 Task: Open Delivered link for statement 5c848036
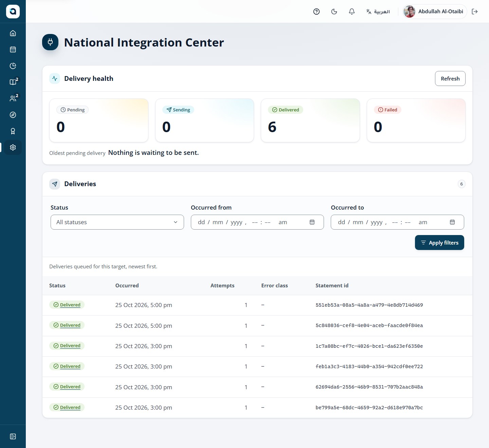pyautogui.click(x=70, y=325)
